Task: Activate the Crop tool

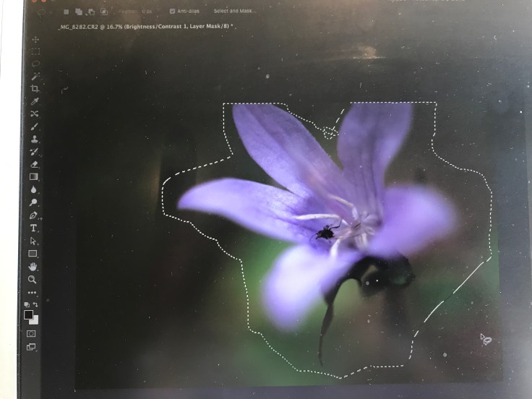Action: click(35, 88)
